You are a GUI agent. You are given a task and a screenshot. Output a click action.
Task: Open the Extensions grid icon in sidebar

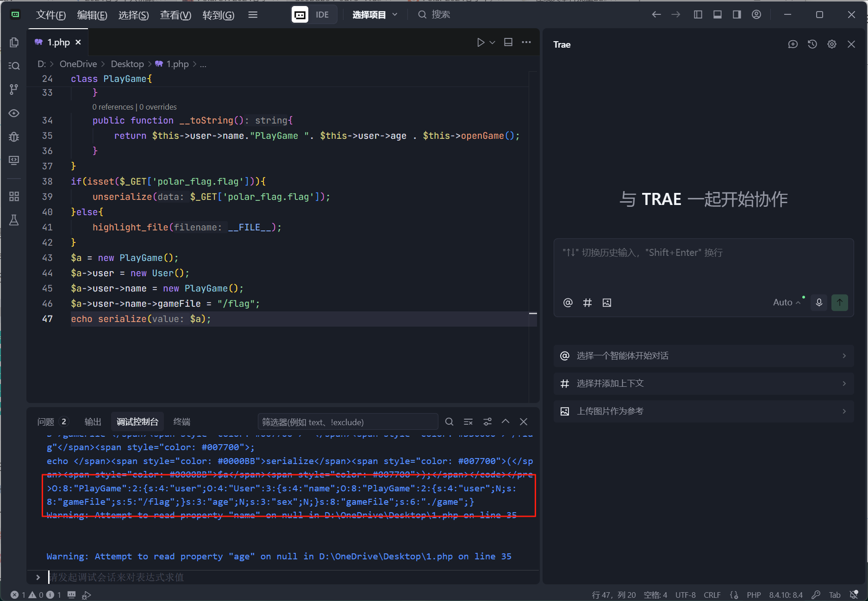tap(14, 196)
